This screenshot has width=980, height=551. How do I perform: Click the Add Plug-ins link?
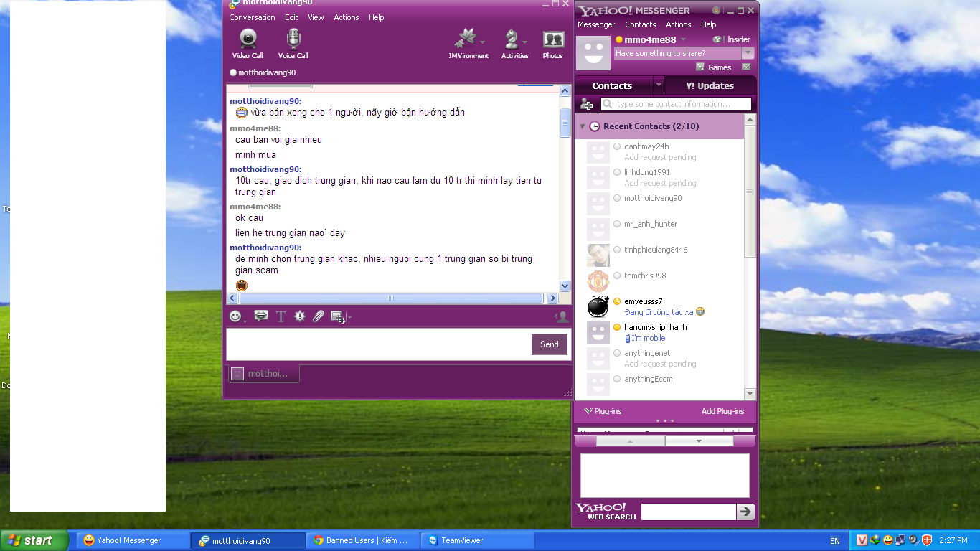click(x=722, y=411)
